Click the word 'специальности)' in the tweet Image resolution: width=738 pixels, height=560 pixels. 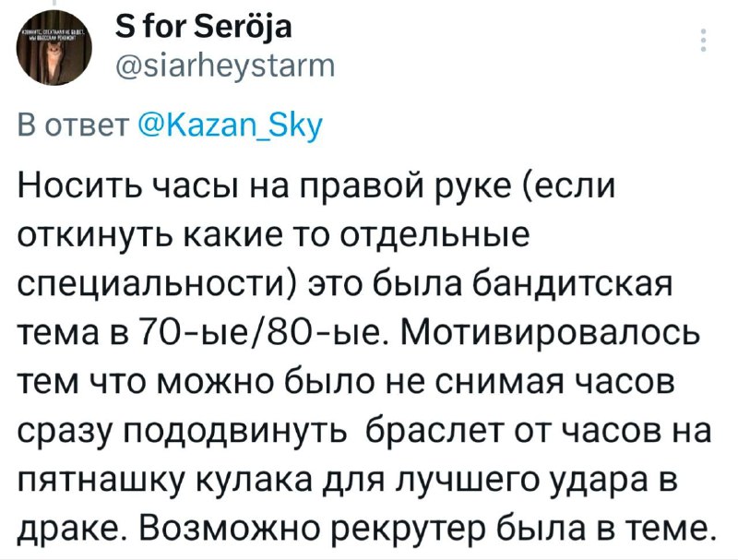(x=157, y=287)
